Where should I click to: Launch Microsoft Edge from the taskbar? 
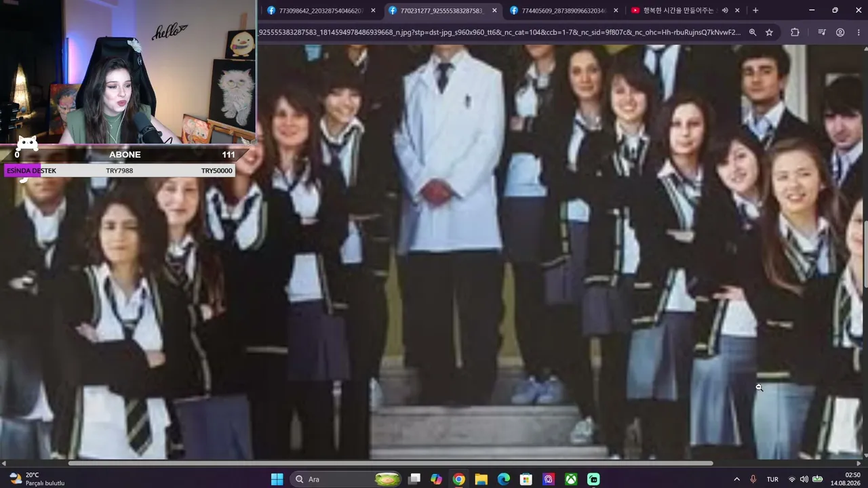click(x=503, y=479)
